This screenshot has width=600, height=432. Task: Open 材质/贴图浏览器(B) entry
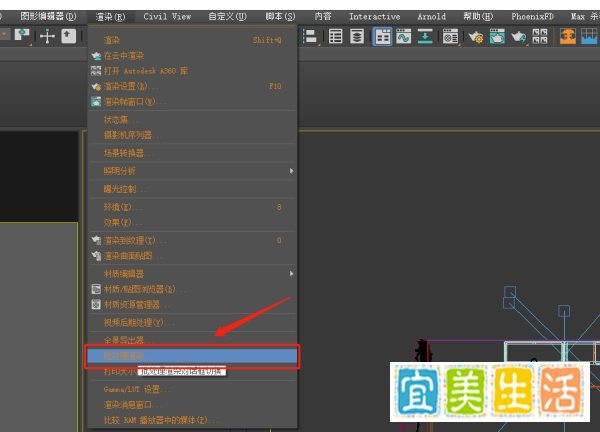tap(192, 289)
